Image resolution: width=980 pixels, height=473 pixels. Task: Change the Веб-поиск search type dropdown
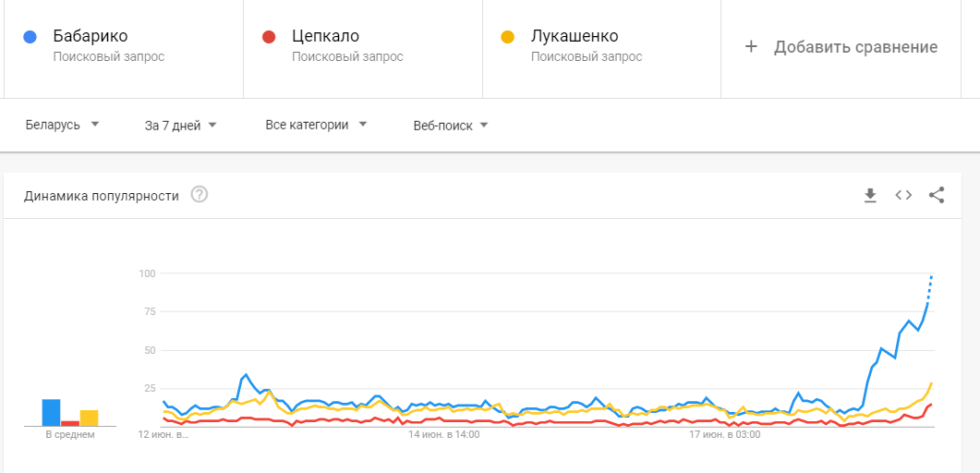coord(451,126)
